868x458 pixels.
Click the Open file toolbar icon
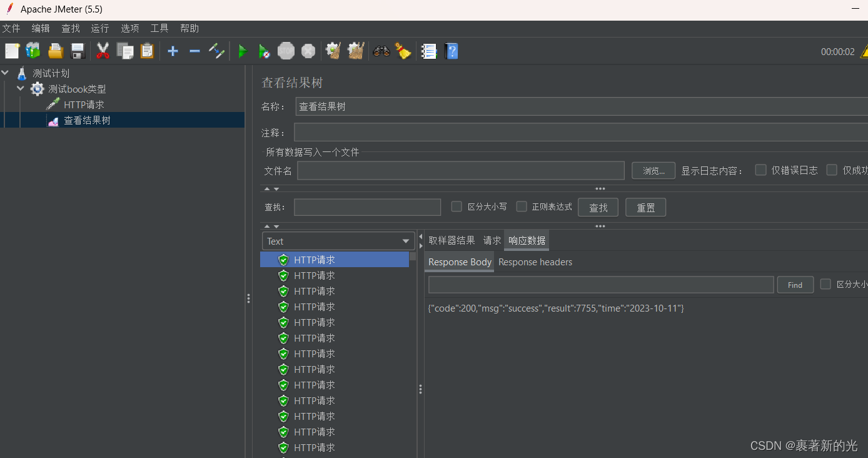(x=56, y=51)
